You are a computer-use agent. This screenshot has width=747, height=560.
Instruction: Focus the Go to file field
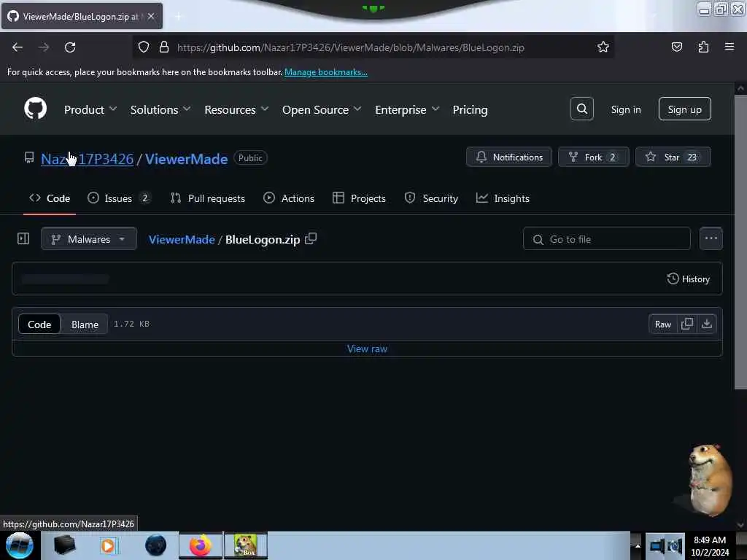(606, 238)
